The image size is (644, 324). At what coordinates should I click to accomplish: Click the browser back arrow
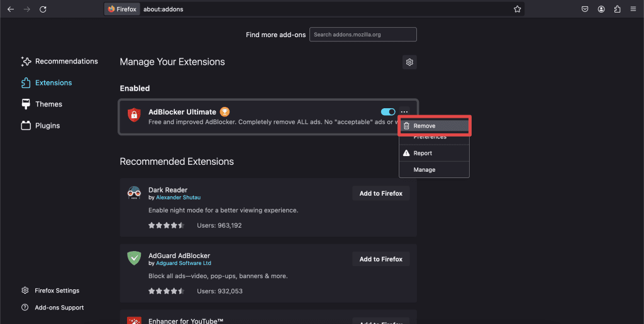pyautogui.click(x=11, y=9)
